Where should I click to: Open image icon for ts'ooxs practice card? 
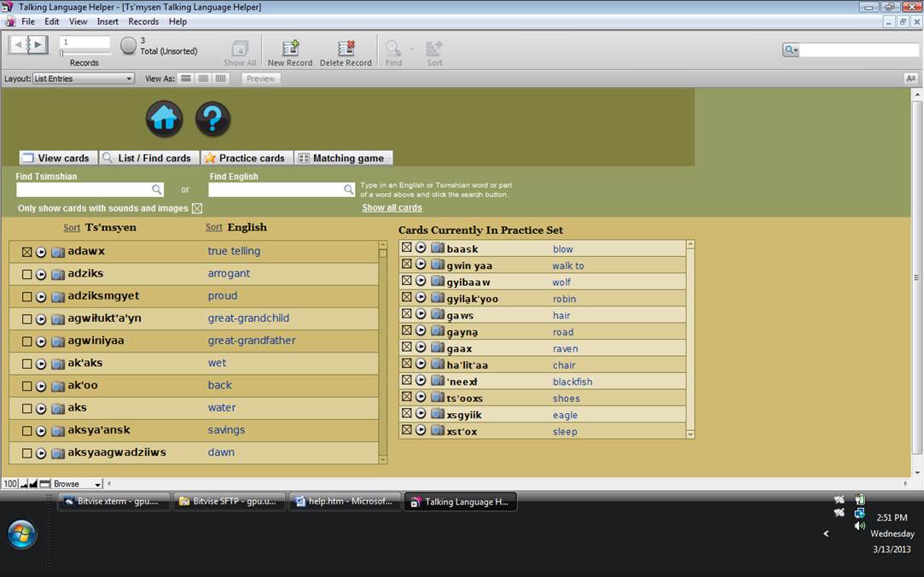click(437, 397)
